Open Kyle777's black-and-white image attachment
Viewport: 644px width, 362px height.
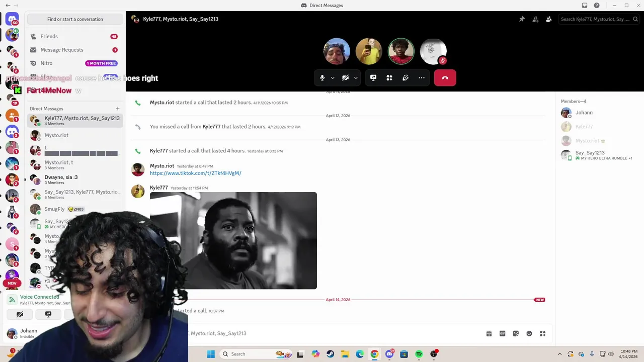(233, 240)
